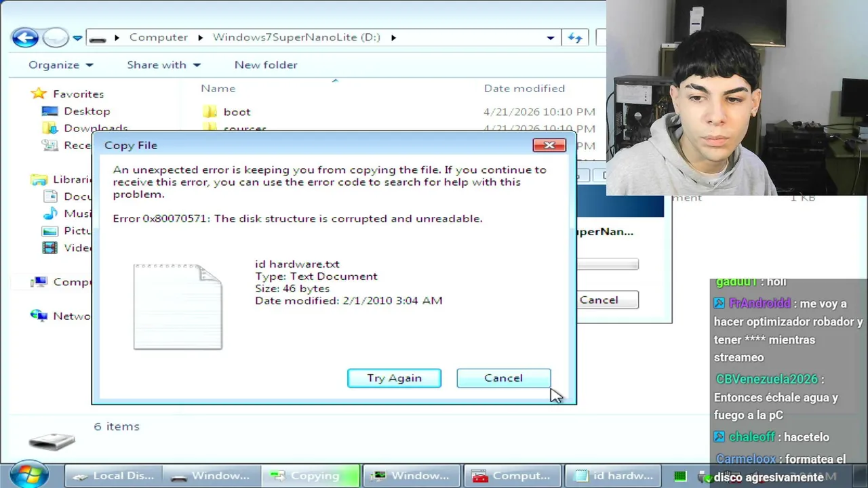
Task: Open Desktop in the Favorites list
Action: tap(87, 111)
